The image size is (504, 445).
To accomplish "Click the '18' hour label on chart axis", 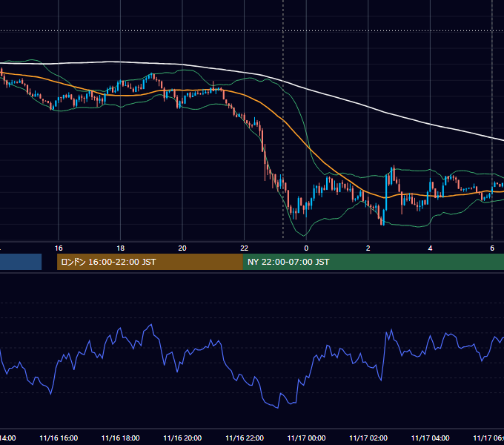I will 121,248.
